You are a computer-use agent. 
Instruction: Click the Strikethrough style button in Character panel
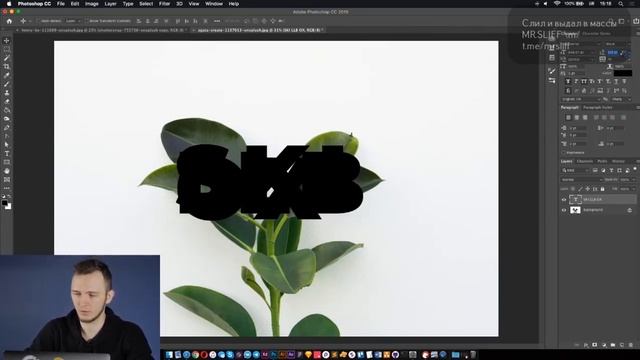point(624,82)
